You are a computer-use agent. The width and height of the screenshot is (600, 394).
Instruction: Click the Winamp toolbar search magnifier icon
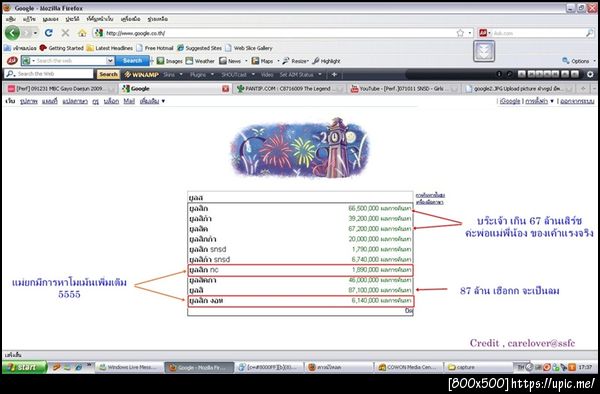coord(11,73)
